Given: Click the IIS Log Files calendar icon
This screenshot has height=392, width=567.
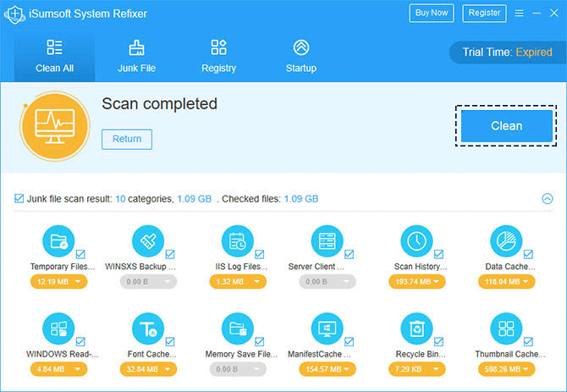Looking at the screenshot, I should point(238,240).
